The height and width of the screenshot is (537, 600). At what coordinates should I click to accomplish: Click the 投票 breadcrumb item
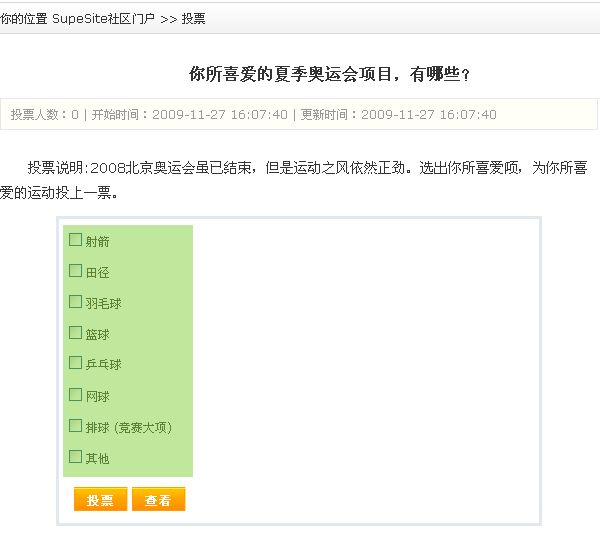(x=194, y=19)
